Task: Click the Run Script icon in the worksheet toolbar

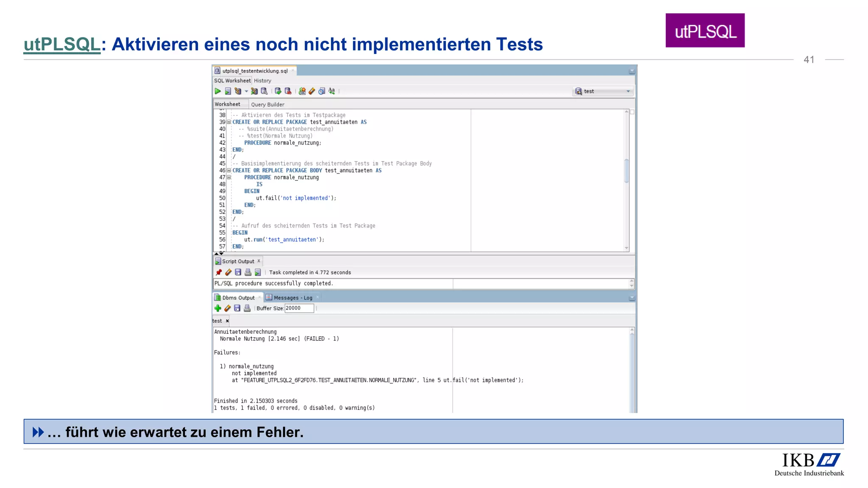Action: 228,91
